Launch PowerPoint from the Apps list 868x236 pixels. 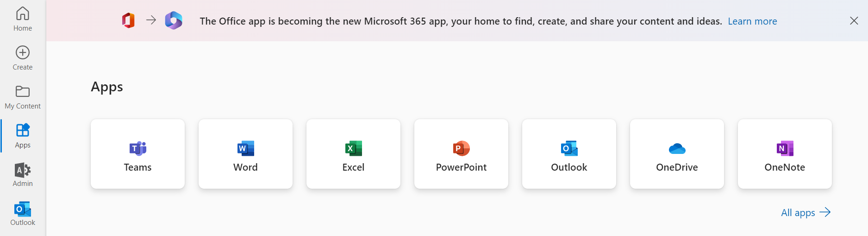[x=461, y=154]
